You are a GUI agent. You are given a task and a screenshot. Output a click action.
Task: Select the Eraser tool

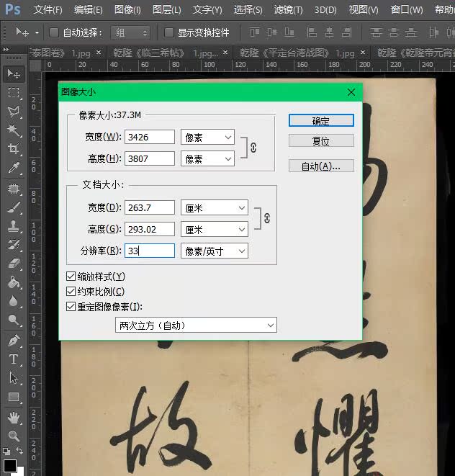coord(14,263)
